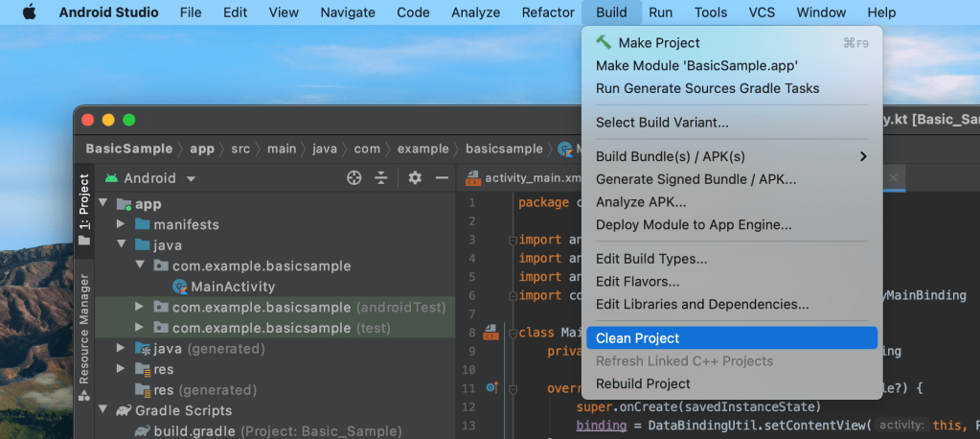The width and height of the screenshot is (980, 439).
Task: Toggle the Resource Manager tool window
Action: pos(84,335)
